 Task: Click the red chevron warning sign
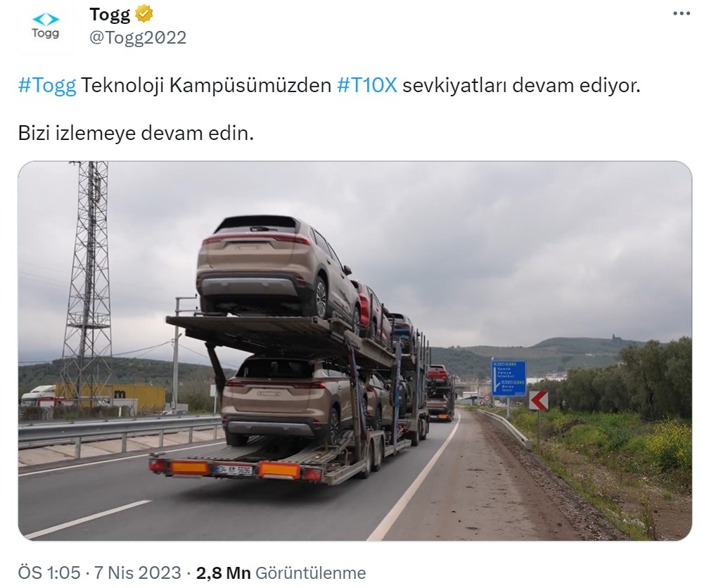pyautogui.click(x=539, y=400)
